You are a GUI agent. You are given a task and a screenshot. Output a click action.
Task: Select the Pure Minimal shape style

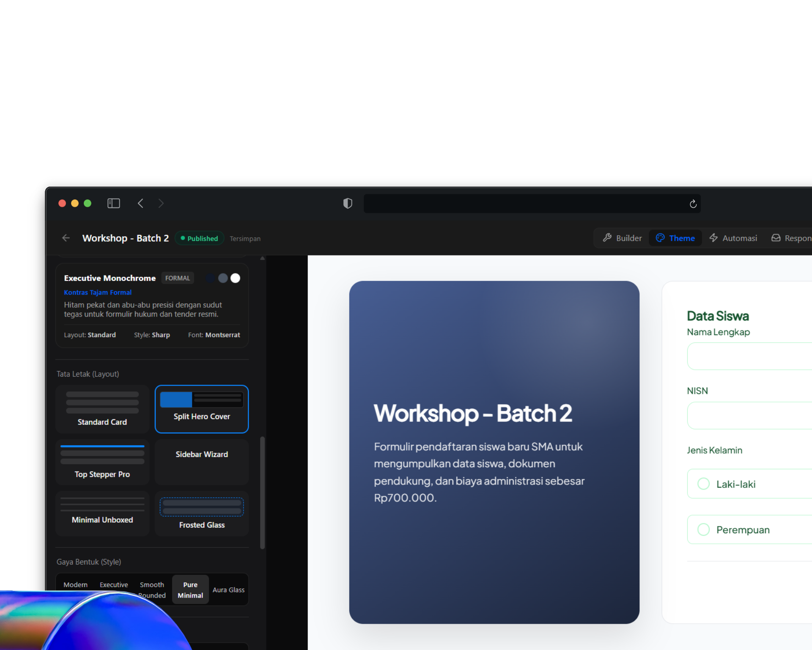point(190,589)
